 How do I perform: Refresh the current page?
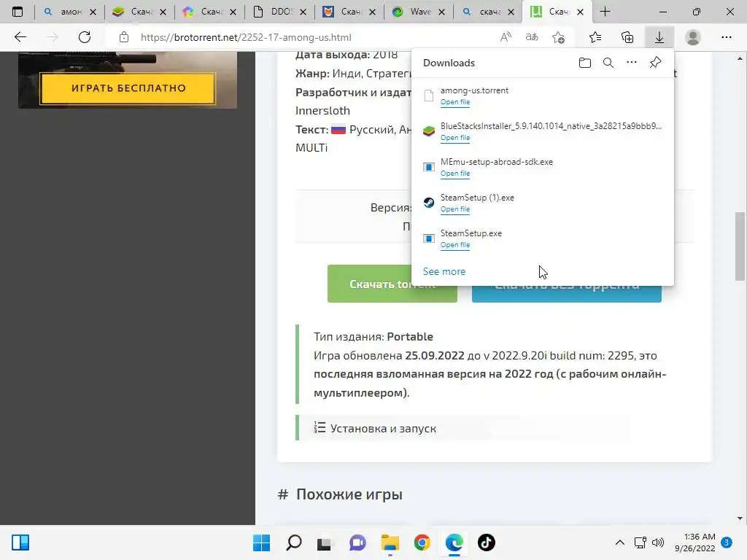coord(85,37)
